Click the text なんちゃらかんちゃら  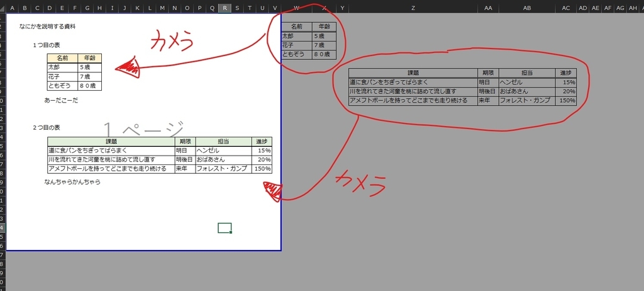pyautogui.click(x=72, y=182)
